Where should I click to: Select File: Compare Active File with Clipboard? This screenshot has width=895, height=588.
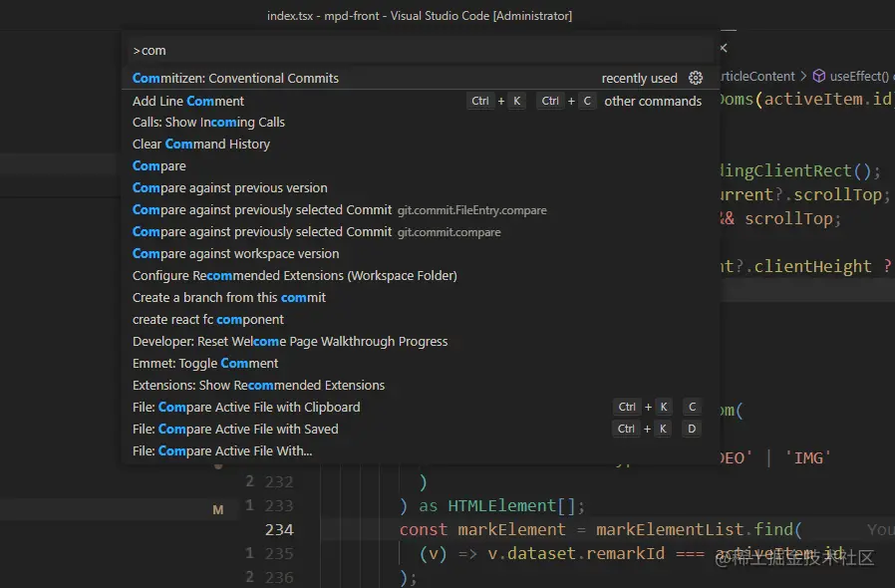[246, 408]
